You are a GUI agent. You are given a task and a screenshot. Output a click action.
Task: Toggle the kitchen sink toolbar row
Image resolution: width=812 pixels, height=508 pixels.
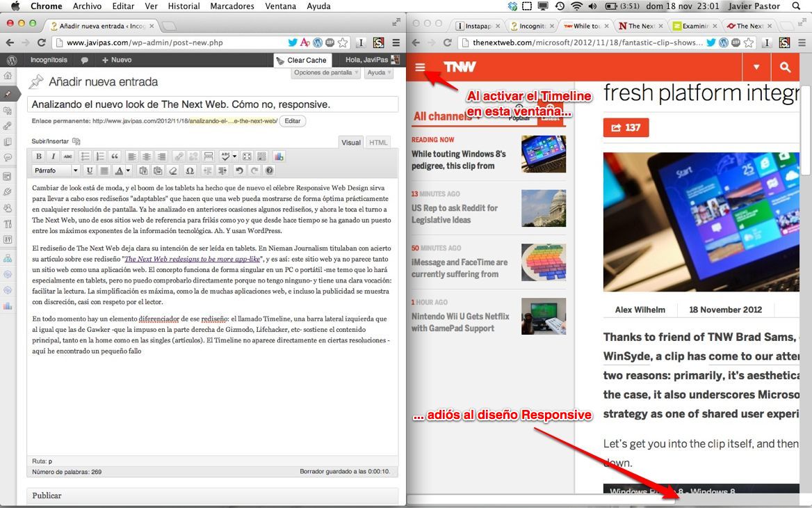point(261,156)
